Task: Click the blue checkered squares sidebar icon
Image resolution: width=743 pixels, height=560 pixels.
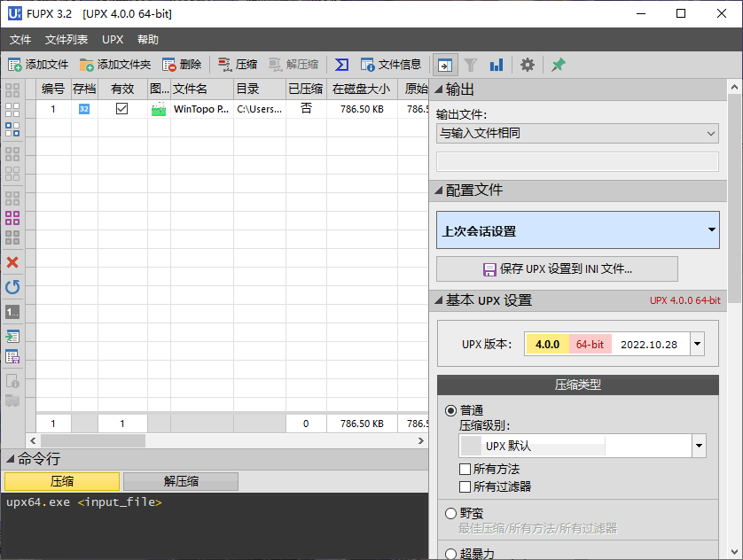Action: click(x=12, y=129)
